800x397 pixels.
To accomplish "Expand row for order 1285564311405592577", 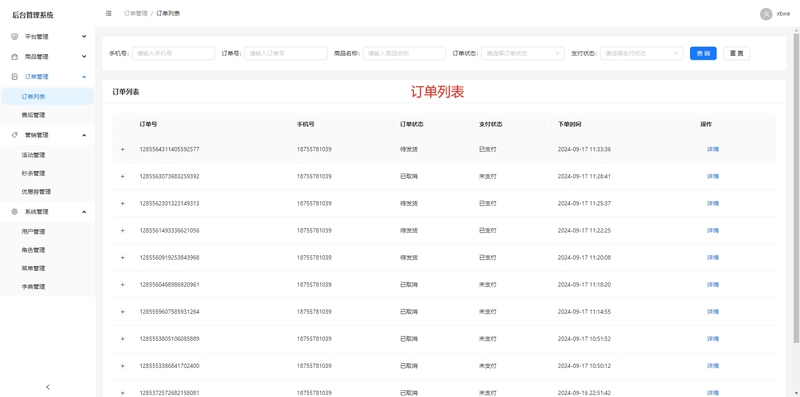I will [x=122, y=150].
